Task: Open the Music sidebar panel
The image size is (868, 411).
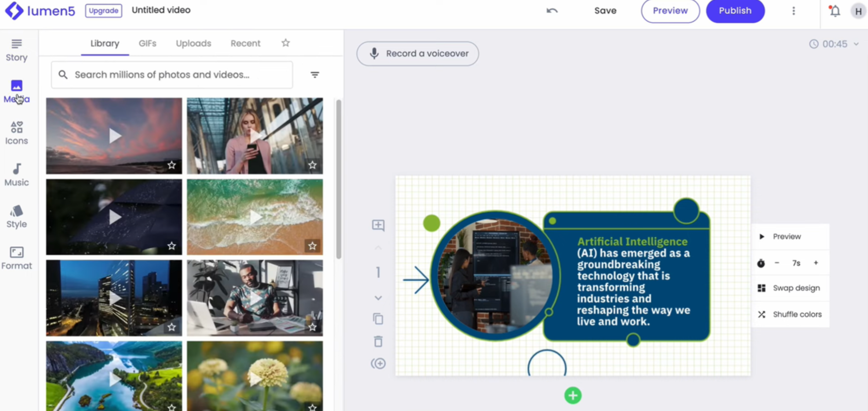Action: tap(16, 175)
